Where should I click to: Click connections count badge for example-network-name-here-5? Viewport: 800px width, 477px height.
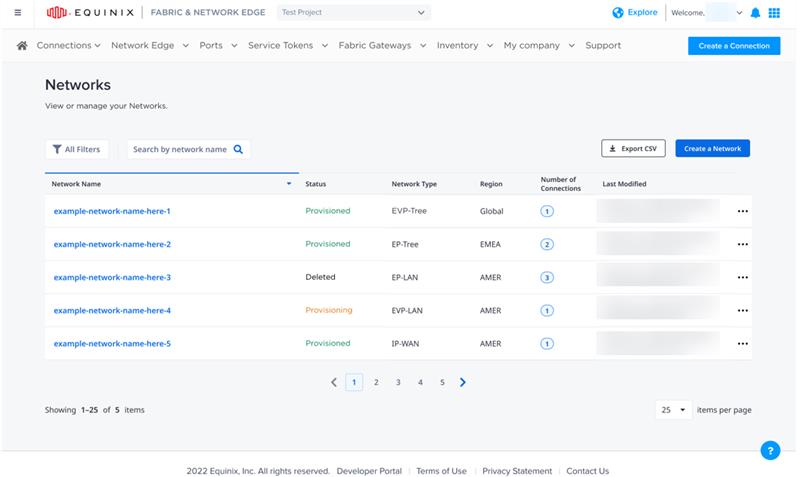pyautogui.click(x=547, y=344)
